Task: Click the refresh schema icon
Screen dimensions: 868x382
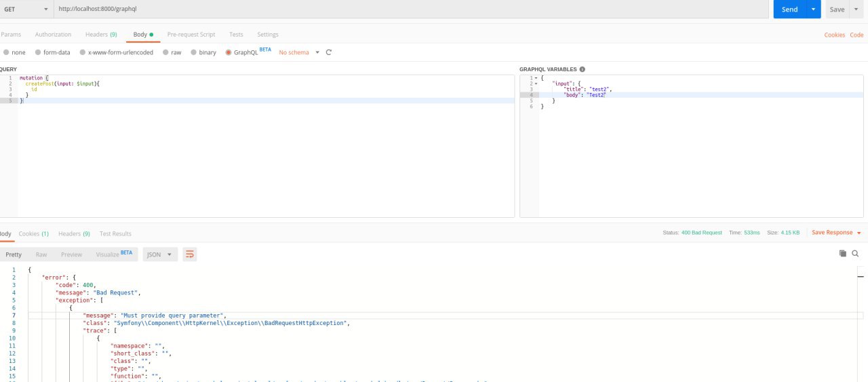Action: (329, 52)
